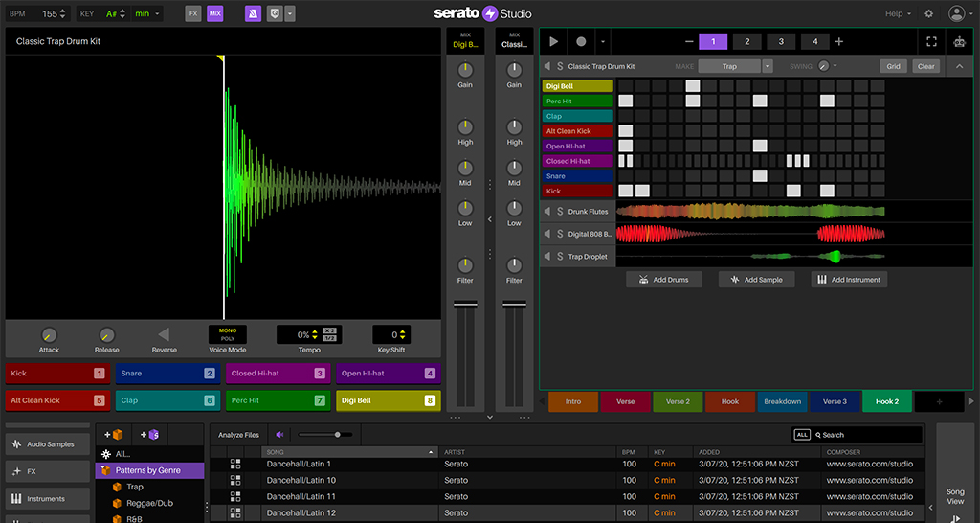Start playback with the play button
Viewport: 980px width, 523px height.
click(x=554, y=41)
